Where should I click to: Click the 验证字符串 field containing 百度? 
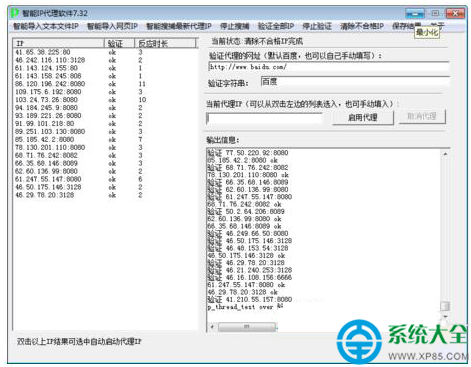pos(355,82)
